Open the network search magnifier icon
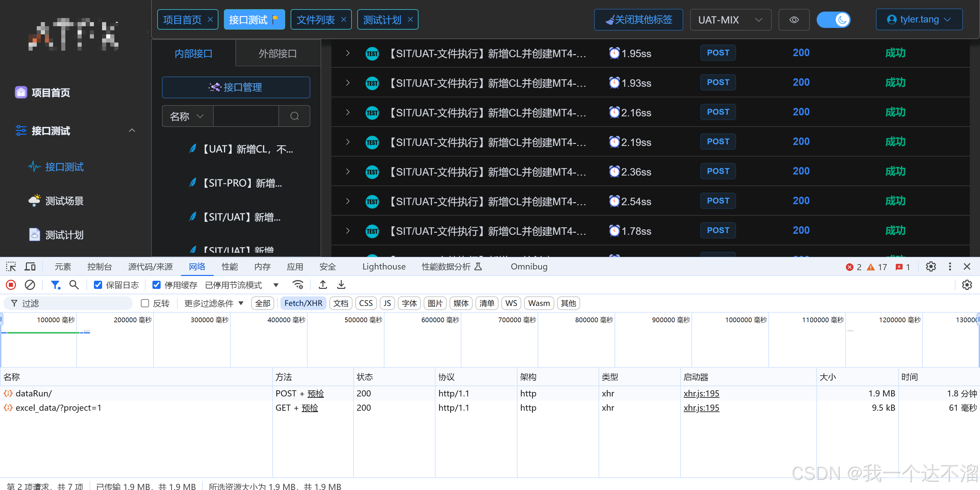 click(x=74, y=284)
